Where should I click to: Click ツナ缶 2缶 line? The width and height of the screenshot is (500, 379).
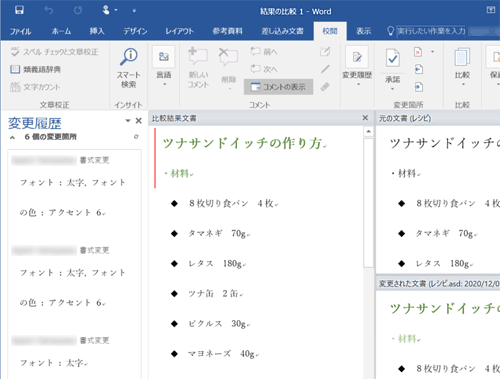[213, 293]
